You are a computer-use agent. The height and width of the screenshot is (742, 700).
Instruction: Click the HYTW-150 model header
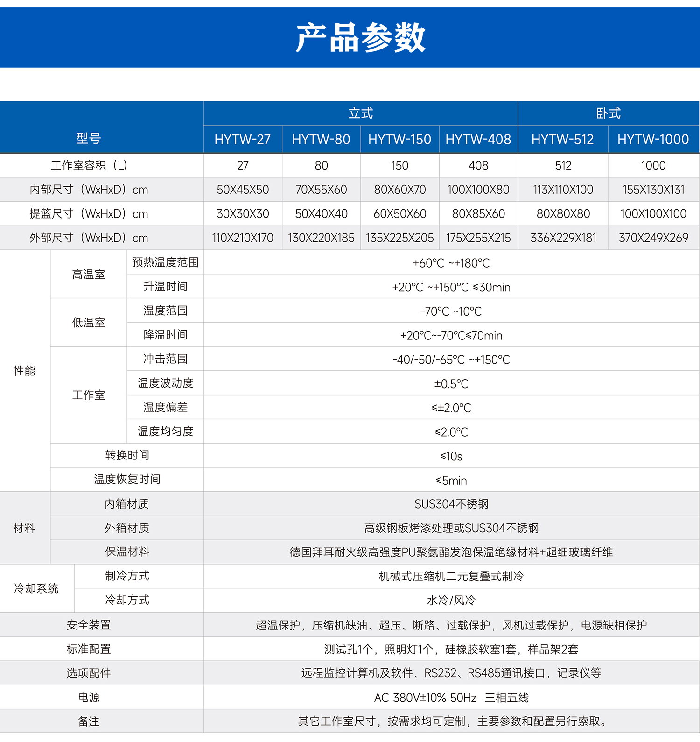(400, 139)
